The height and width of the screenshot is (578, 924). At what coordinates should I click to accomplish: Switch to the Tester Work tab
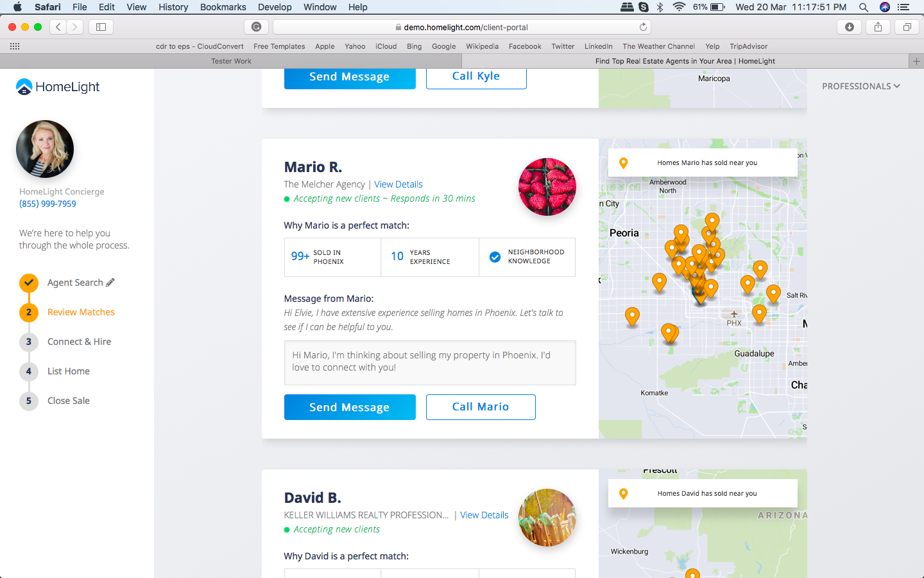[x=231, y=61]
